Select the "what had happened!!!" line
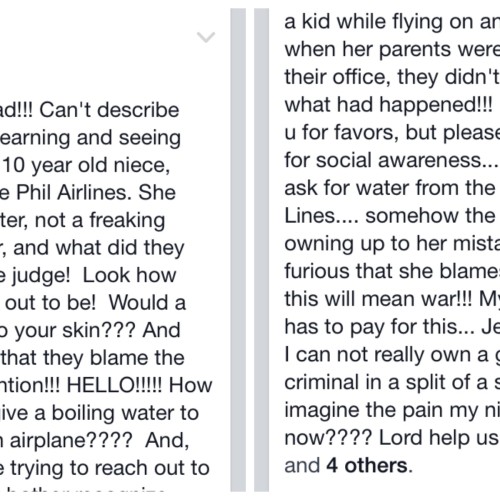The width and height of the screenshot is (500, 500). [x=388, y=105]
